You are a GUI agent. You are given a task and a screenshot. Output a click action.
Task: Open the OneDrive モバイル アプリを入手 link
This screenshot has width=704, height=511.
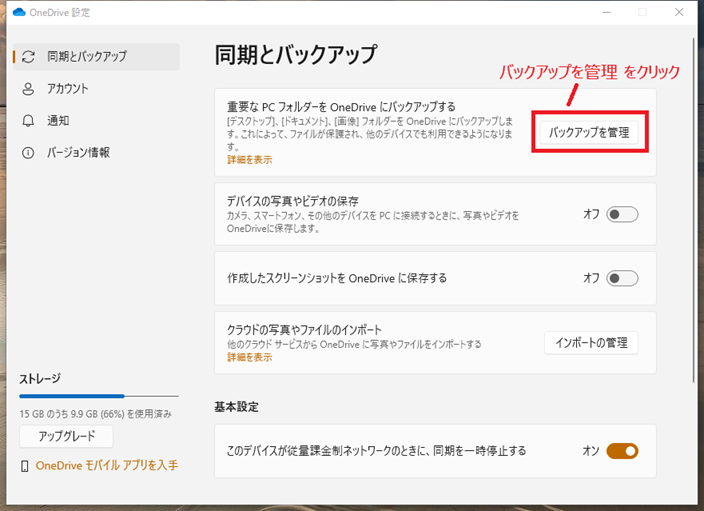106,466
